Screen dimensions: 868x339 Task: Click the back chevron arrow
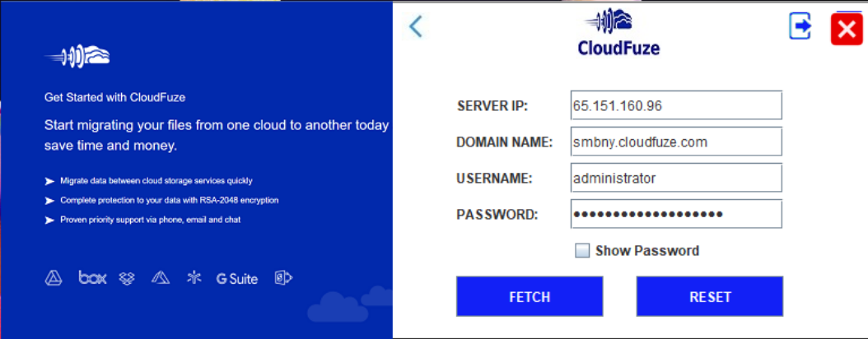pos(416,26)
